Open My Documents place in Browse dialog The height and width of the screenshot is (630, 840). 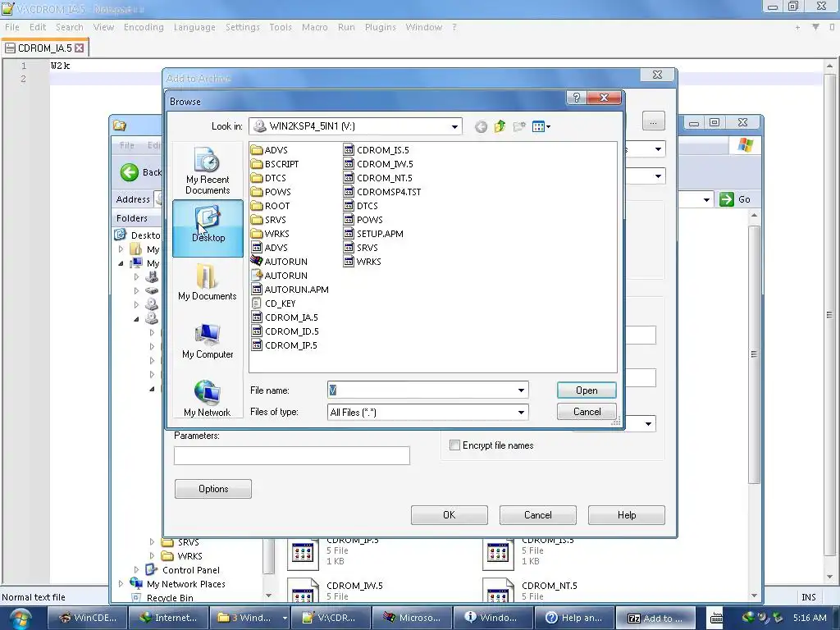pyautogui.click(x=208, y=282)
